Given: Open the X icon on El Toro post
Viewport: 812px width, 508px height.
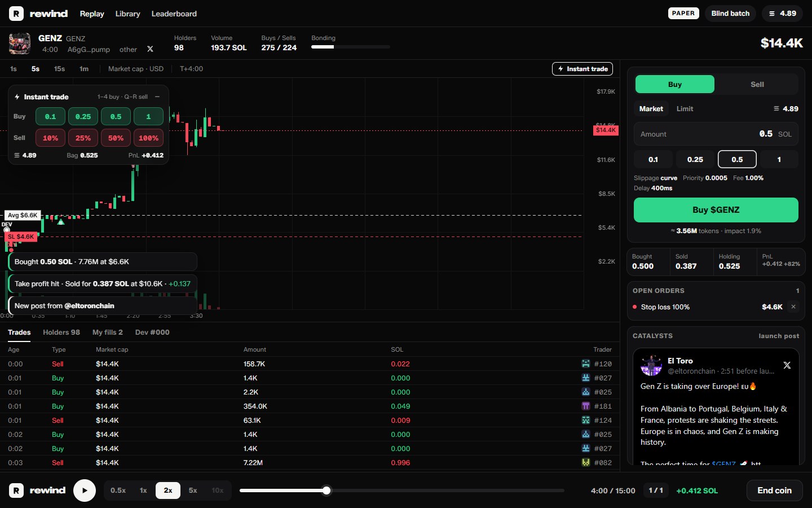Looking at the screenshot, I should point(787,365).
